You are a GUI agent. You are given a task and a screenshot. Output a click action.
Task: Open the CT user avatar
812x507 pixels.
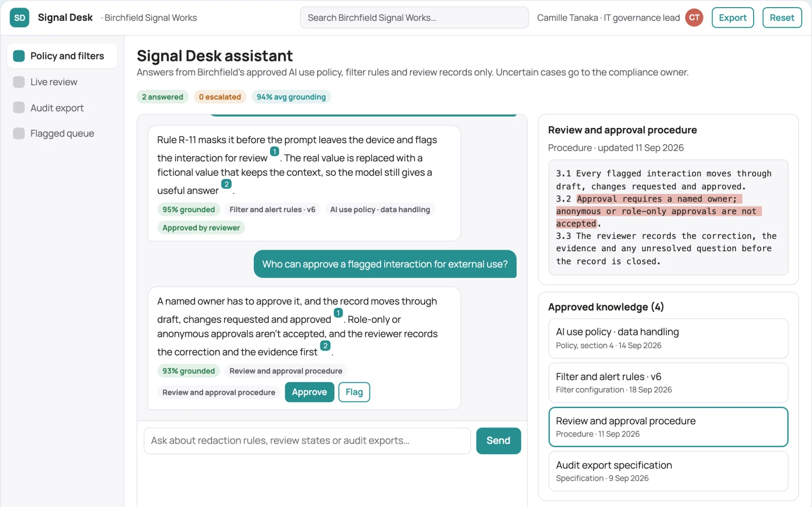(694, 18)
